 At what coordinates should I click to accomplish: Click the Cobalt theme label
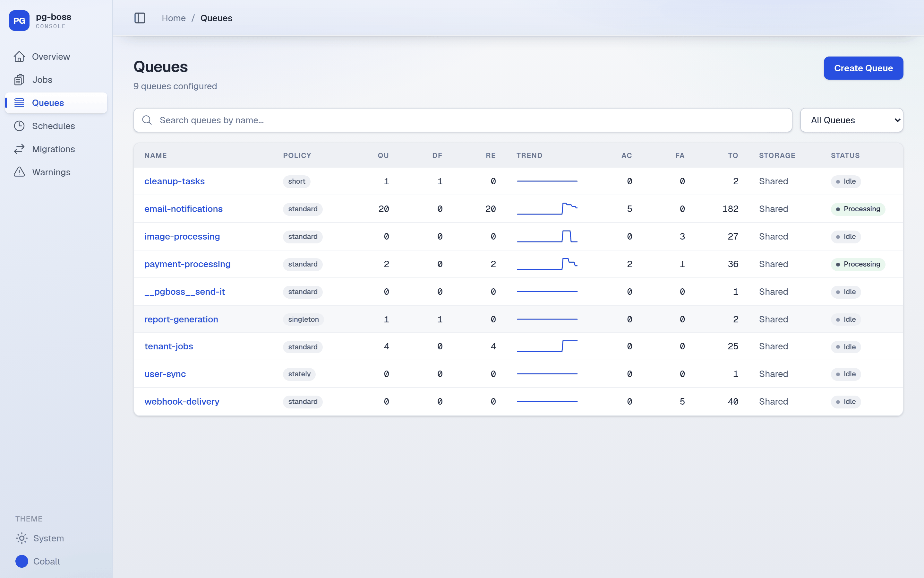point(47,561)
